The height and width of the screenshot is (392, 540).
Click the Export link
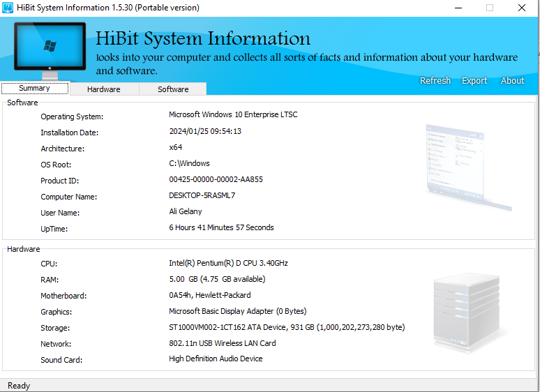point(474,80)
